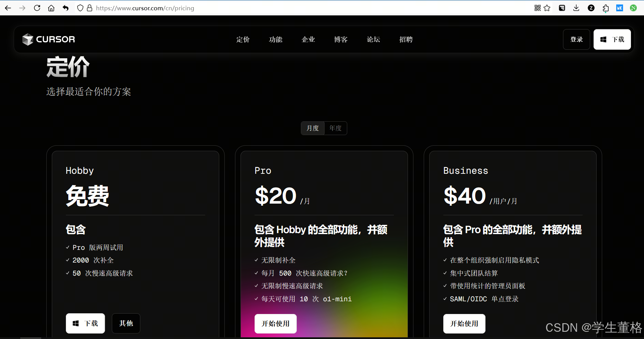The height and width of the screenshot is (339, 644).
Task: Click the 登录 login button
Action: coord(576,39)
